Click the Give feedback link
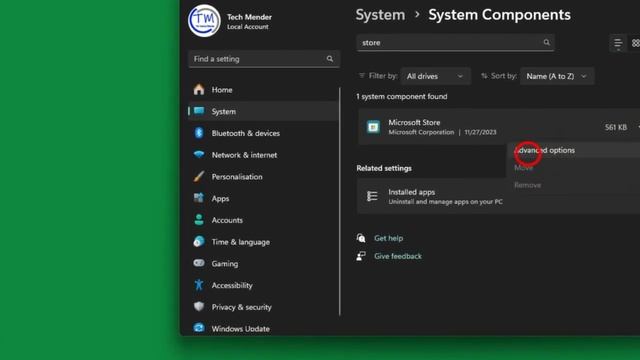The width and height of the screenshot is (640, 360). point(398,256)
